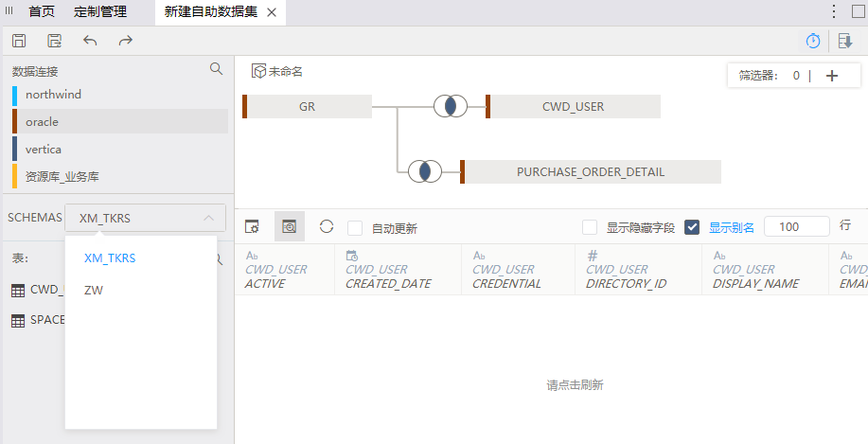
Task: Click the number type icon for DIRECTORY_ID
Action: coord(592,256)
